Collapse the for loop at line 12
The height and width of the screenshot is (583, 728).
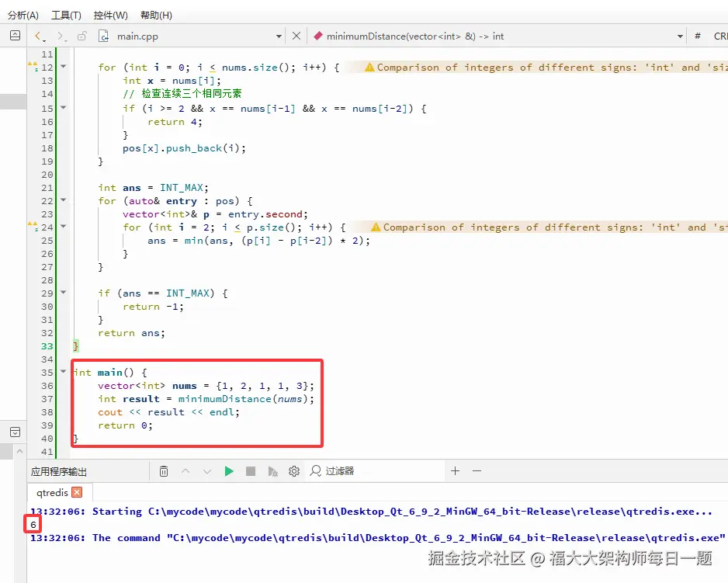64,67
